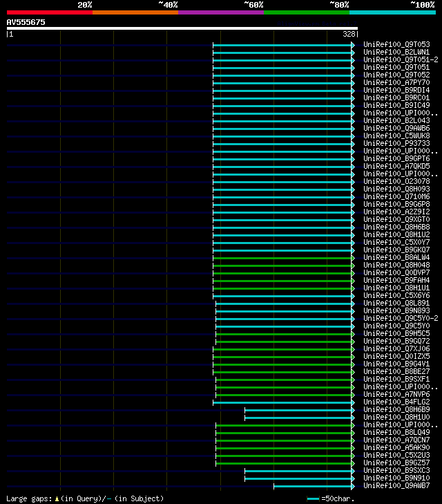Screen dimensions: 442x504
Task: Click the UniRef100_Q7XJ06 entry
Action: coord(396,348)
